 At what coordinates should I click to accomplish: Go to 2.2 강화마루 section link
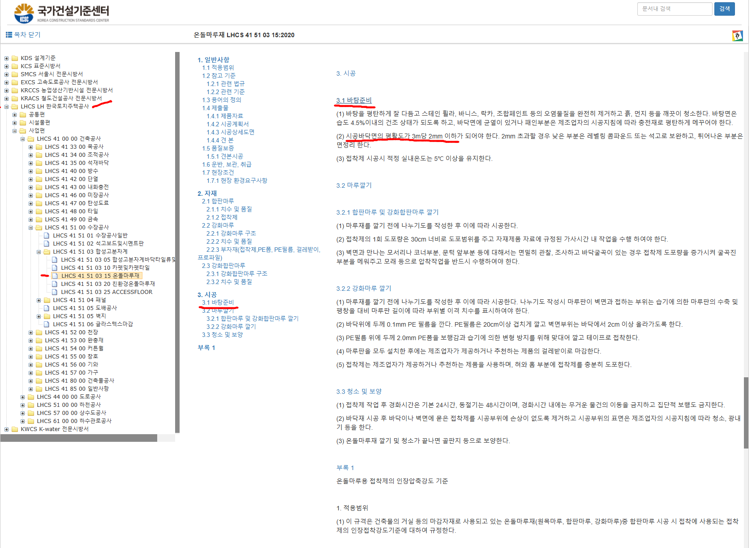[218, 225]
